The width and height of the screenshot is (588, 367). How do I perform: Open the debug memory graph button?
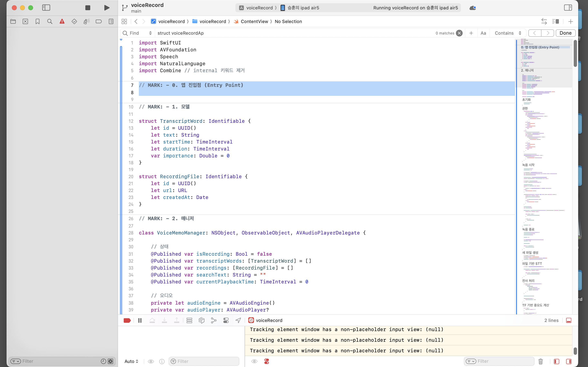(214, 320)
